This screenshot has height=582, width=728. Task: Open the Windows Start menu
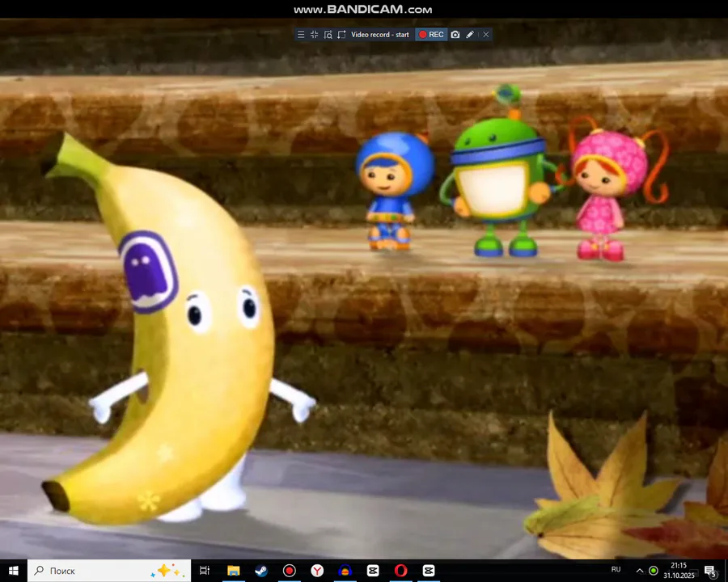pos(13,571)
